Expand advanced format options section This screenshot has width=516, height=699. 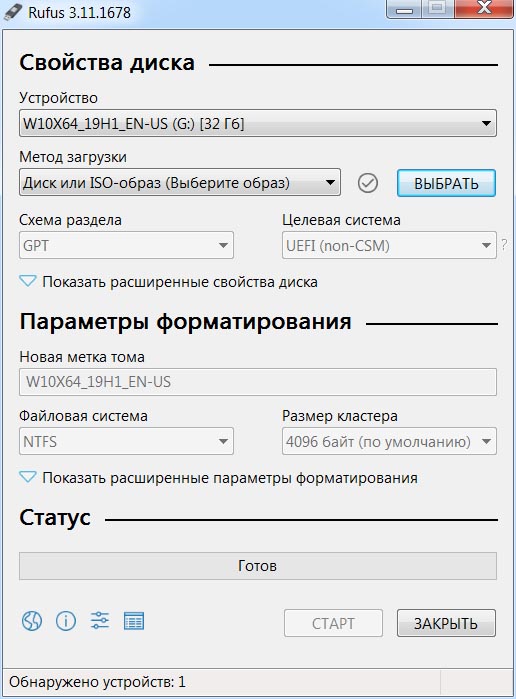tap(219, 478)
